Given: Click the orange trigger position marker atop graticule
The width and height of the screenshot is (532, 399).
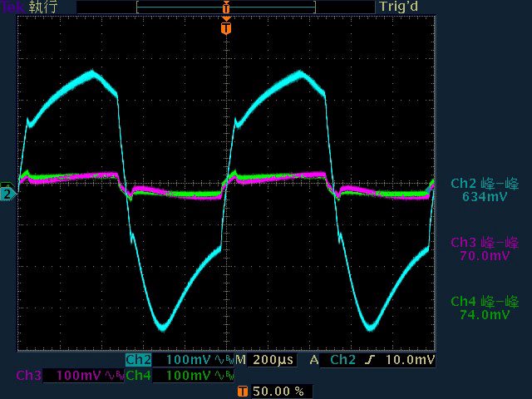Looking at the screenshot, I should [225, 28].
